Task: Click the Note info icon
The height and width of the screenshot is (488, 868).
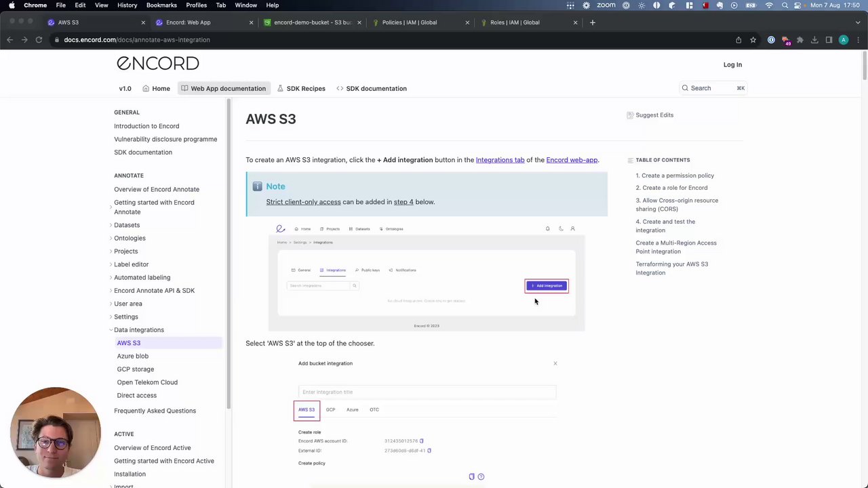Action: (x=257, y=186)
